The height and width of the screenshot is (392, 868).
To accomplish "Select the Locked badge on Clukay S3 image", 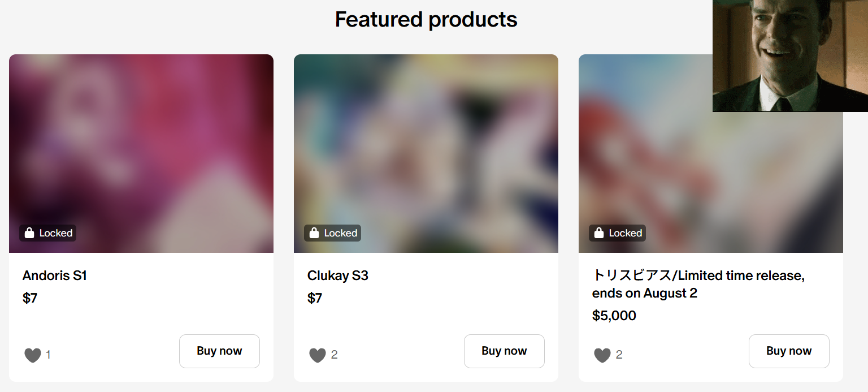I will [x=333, y=233].
